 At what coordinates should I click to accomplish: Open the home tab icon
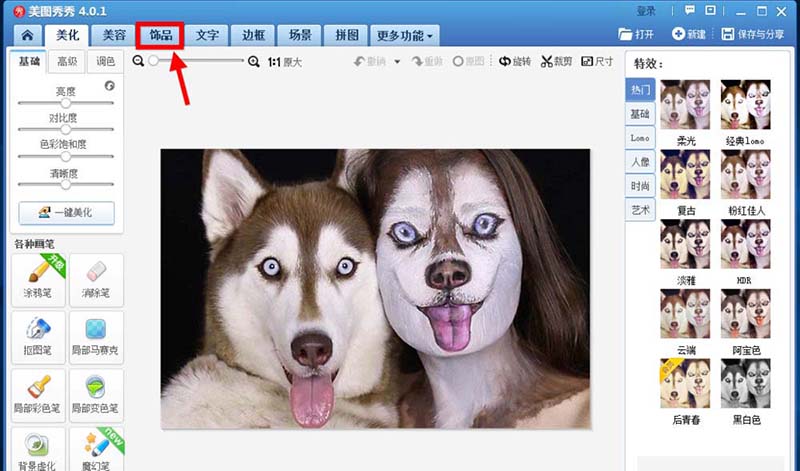point(28,35)
